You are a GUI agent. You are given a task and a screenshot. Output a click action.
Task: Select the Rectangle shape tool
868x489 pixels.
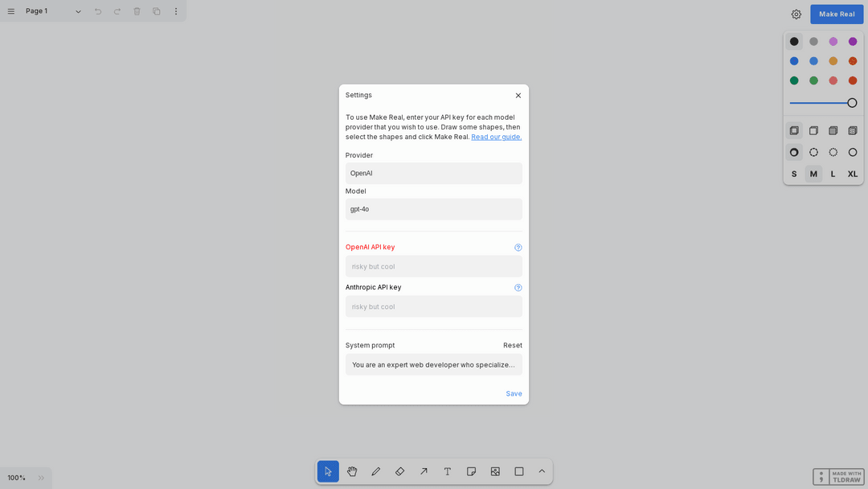point(518,471)
